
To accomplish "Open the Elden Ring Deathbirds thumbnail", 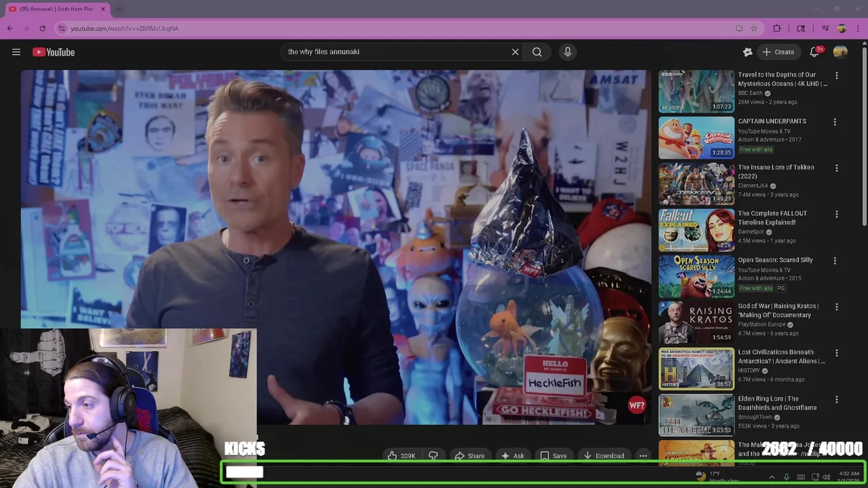I will point(696,415).
